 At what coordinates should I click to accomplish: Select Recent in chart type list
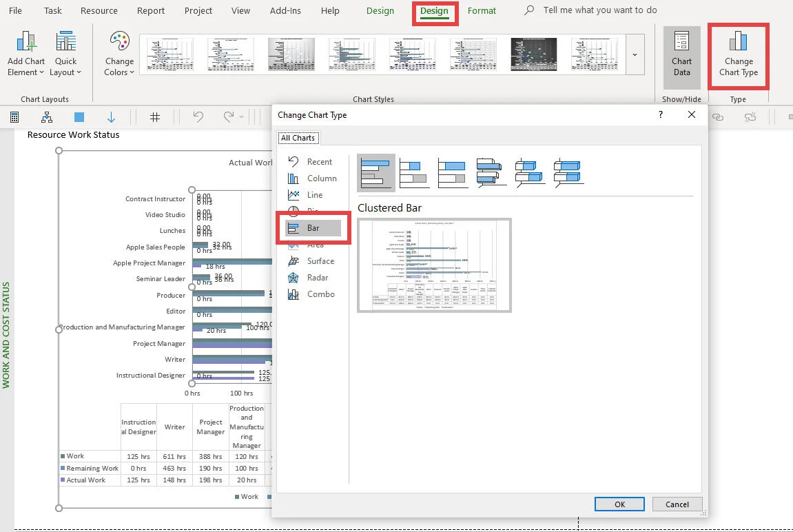(x=313, y=162)
